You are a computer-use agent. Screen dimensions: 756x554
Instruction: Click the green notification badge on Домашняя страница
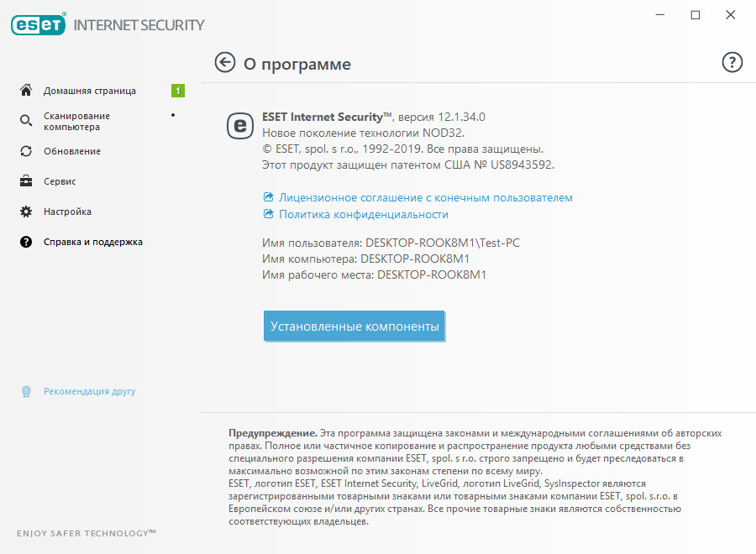(x=178, y=91)
